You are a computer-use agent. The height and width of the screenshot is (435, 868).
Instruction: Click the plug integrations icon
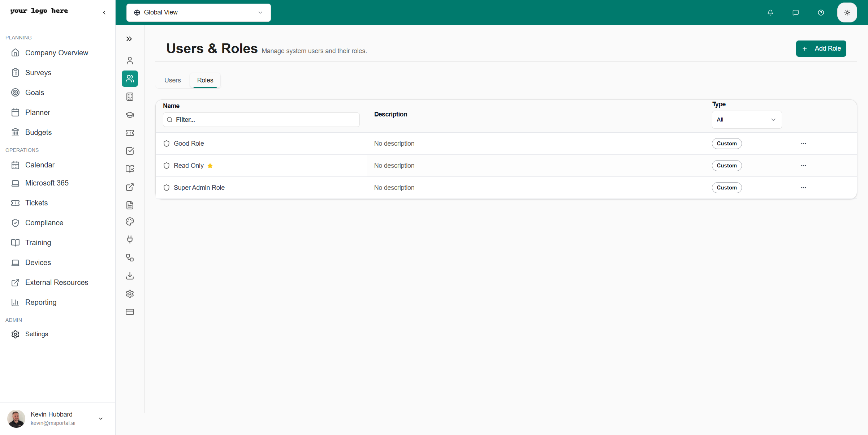pyautogui.click(x=130, y=239)
